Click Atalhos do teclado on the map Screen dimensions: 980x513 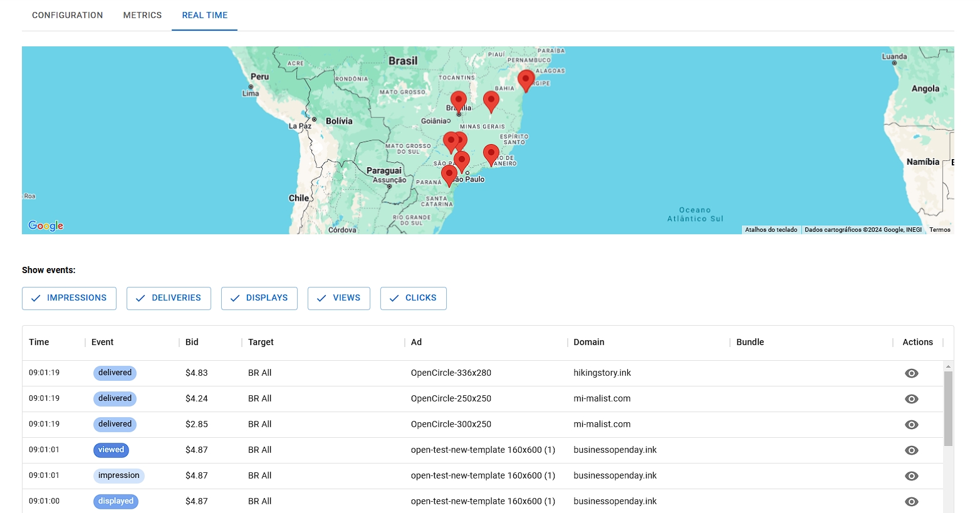(771, 230)
